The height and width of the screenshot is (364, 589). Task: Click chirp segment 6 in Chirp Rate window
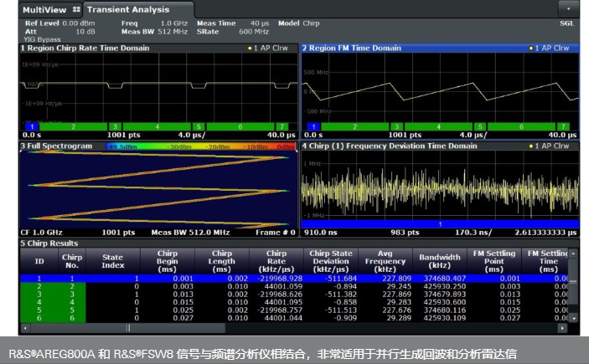pos(240,126)
